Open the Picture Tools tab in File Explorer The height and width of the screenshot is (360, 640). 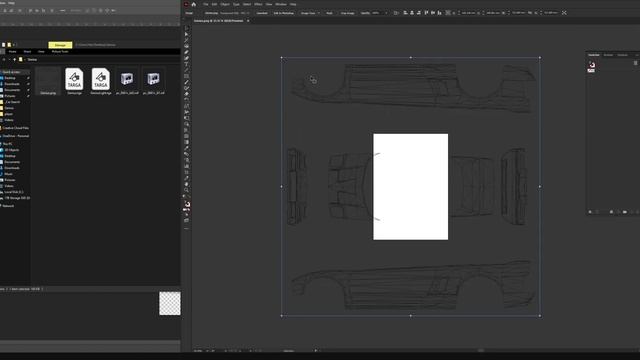point(60,52)
